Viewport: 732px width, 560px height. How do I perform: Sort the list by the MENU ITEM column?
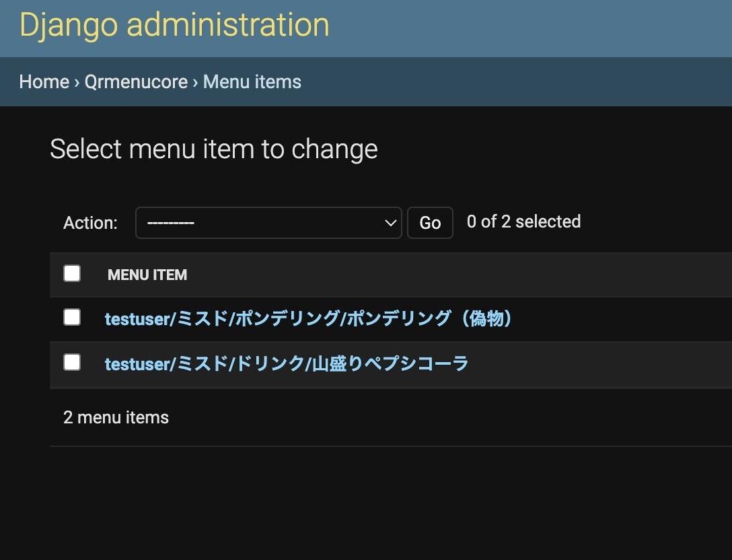pyautogui.click(x=147, y=275)
